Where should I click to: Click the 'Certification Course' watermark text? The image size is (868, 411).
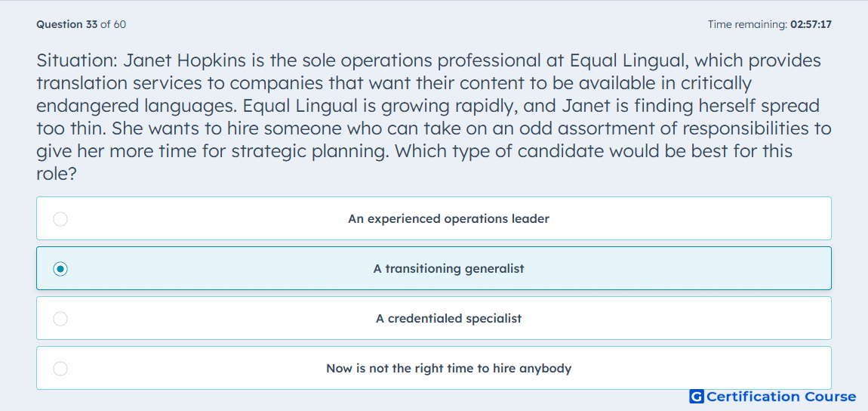click(782, 397)
